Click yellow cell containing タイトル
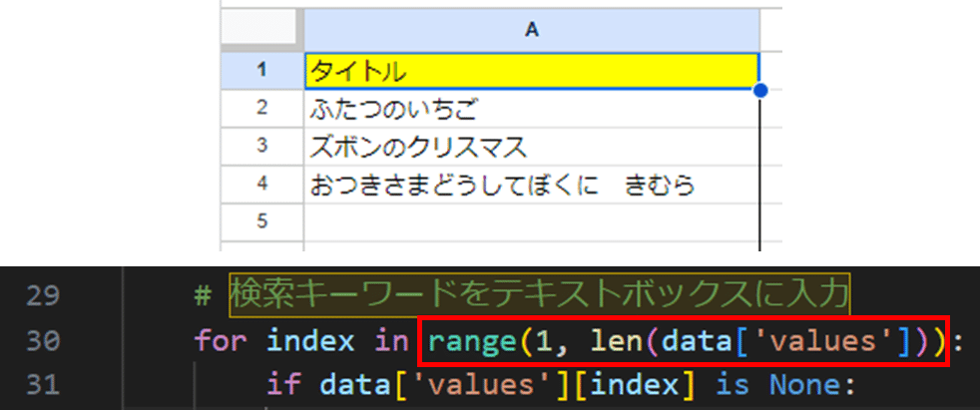The image size is (980, 410). (x=532, y=71)
